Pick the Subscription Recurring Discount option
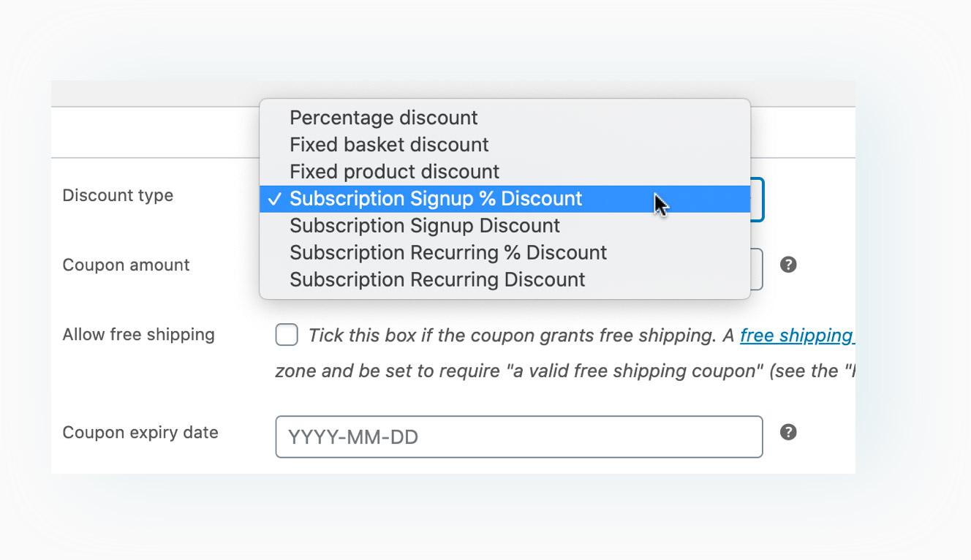Screen dimensions: 971x560 coord(505,280)
